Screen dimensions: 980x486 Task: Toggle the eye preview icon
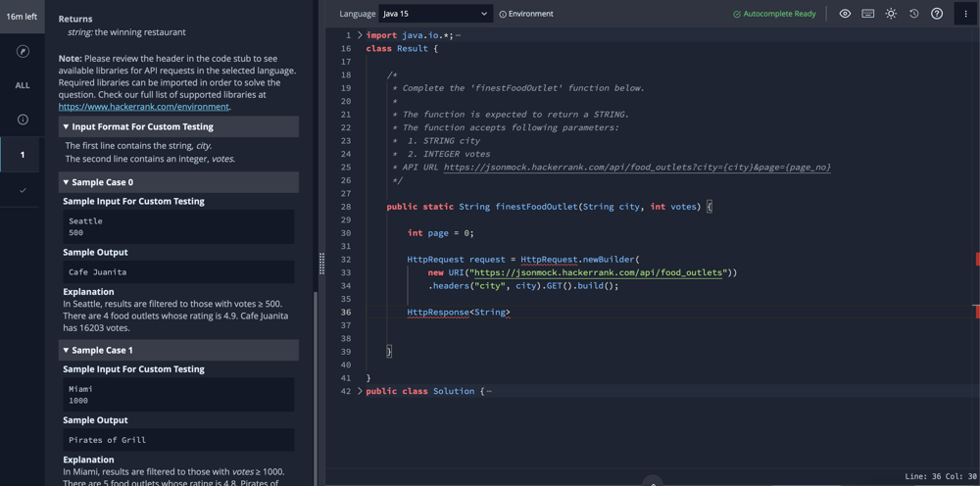click(x=845, y=14)
